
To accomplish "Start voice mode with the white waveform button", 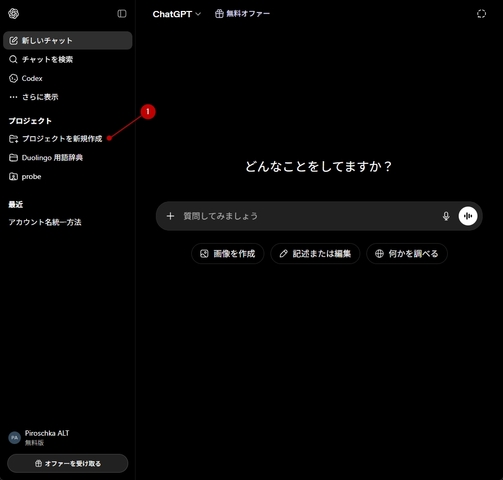I will click(468, 216).
